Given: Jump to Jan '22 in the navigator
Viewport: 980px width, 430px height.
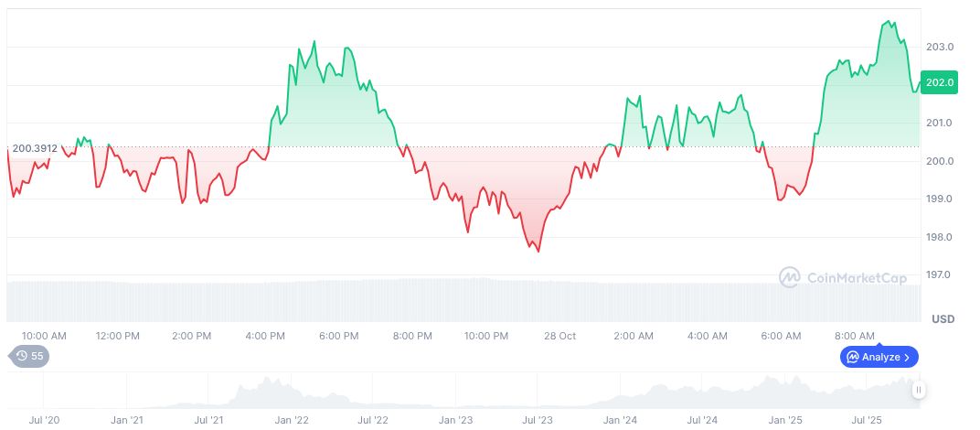Looking at the screenshot, I should (x=290, y=420).
